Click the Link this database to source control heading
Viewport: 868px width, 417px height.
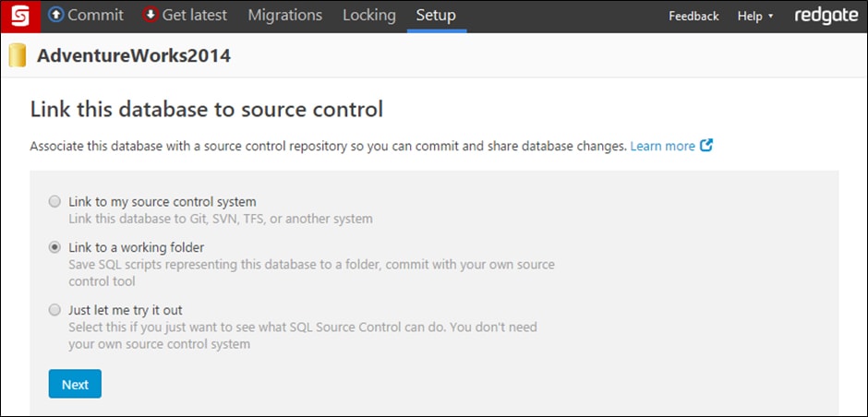tap(207, 110)
